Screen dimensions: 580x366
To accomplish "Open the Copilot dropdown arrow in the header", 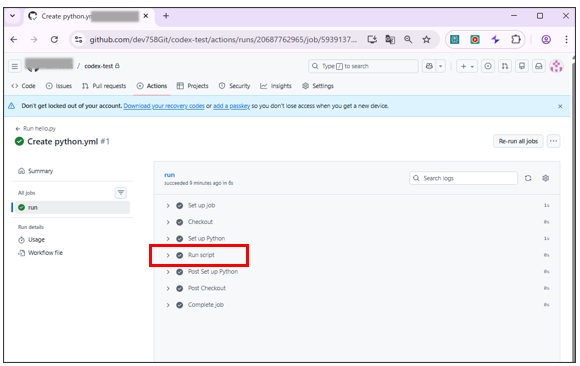I will pyautogui.click(x=440, y=66).
